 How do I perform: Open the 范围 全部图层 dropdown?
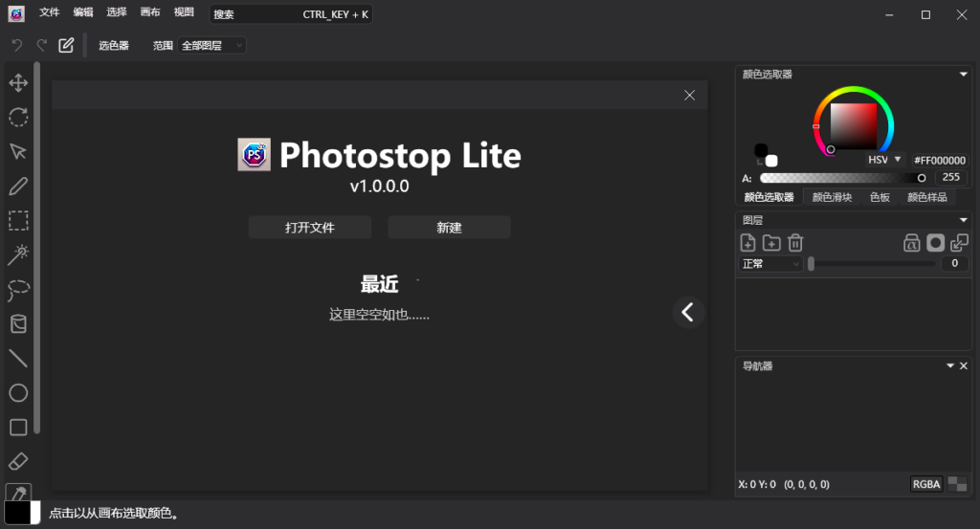[212, 46]
